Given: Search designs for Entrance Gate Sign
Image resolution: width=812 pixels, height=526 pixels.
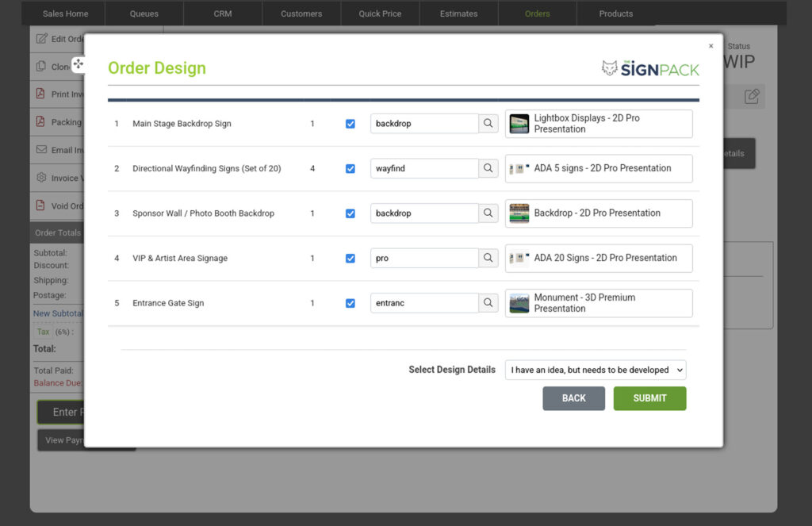Looking at the screenshot, I should click(x=488, y=302).
